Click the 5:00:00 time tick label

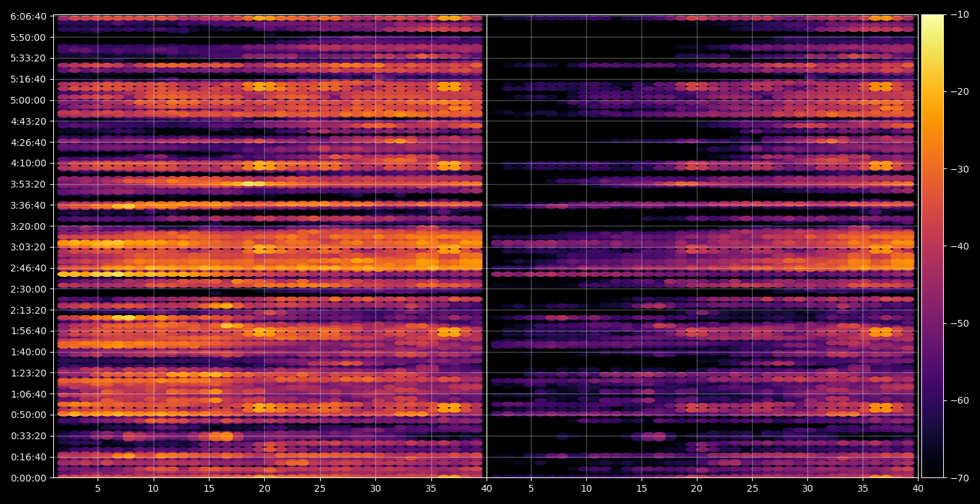[x=29, y=100]
